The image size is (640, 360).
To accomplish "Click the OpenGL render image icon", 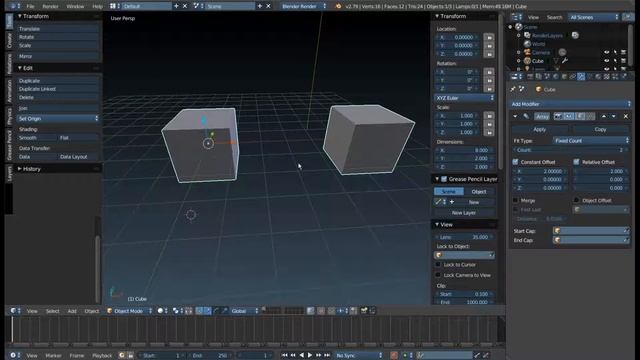I will coord(364,311).
